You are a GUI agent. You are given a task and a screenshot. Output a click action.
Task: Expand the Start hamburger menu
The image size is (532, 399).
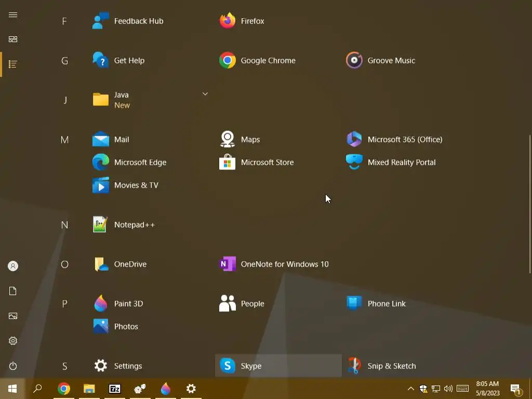click(13, 15)
